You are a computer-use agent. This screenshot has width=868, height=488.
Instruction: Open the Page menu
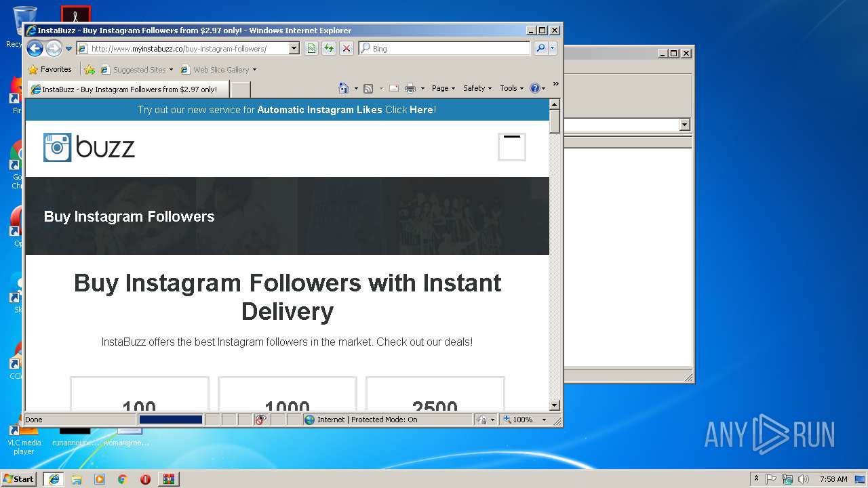pyautogui.click(x=443, y=88)
